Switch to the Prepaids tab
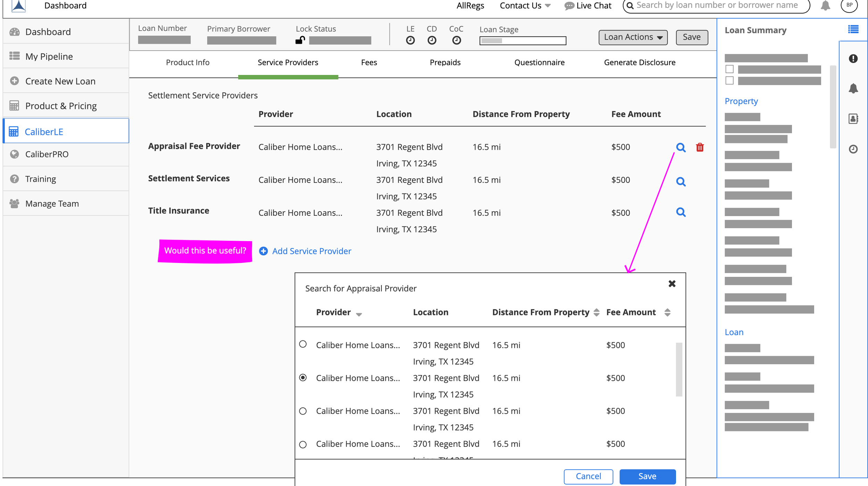868x486 pixels. click(x=445, y=62)
